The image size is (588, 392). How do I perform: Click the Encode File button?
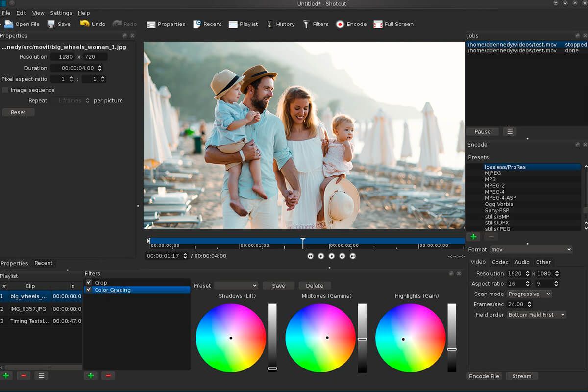(484, 376)
